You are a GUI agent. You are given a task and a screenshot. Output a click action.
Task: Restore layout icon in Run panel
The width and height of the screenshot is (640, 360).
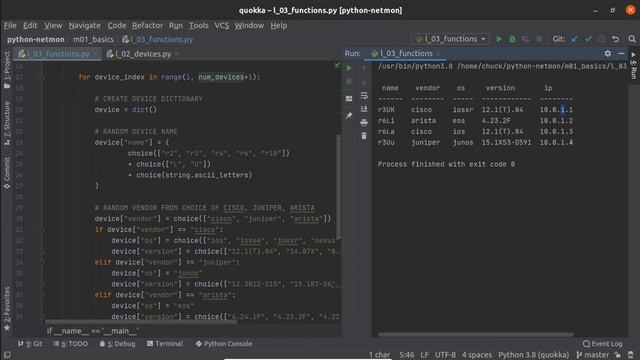tap(349, 99)
